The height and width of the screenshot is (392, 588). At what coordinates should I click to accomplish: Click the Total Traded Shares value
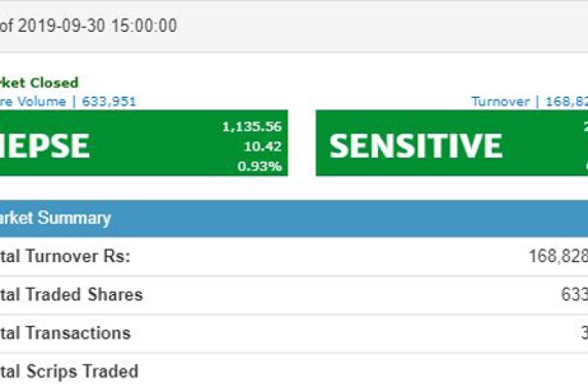pos(573,295)
